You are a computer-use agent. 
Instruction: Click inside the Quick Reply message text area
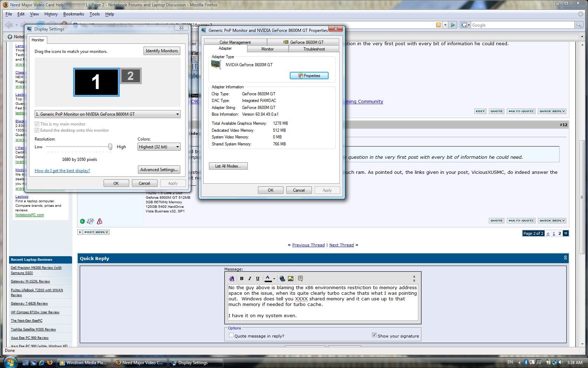point(323,302)
